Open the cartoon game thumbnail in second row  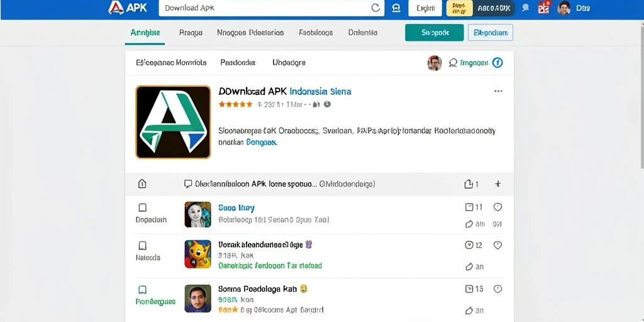(x=198, y=254)
